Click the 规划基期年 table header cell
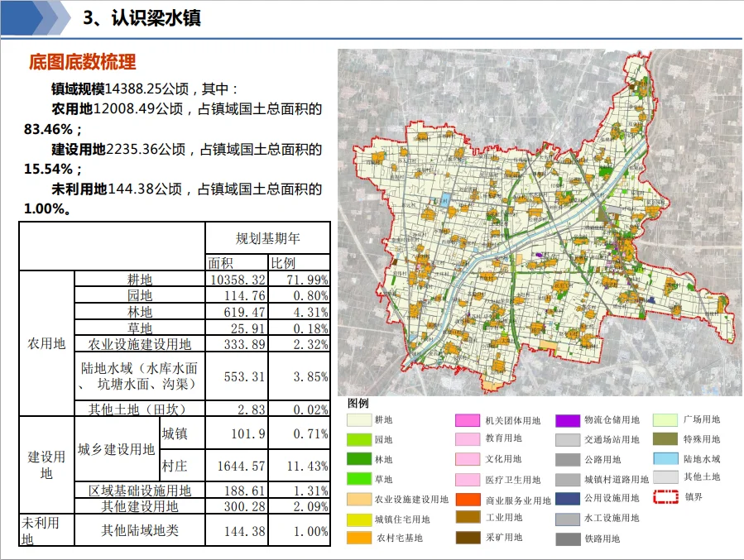The height and width of the screenshot is (560, 744). tap(267, 238)
